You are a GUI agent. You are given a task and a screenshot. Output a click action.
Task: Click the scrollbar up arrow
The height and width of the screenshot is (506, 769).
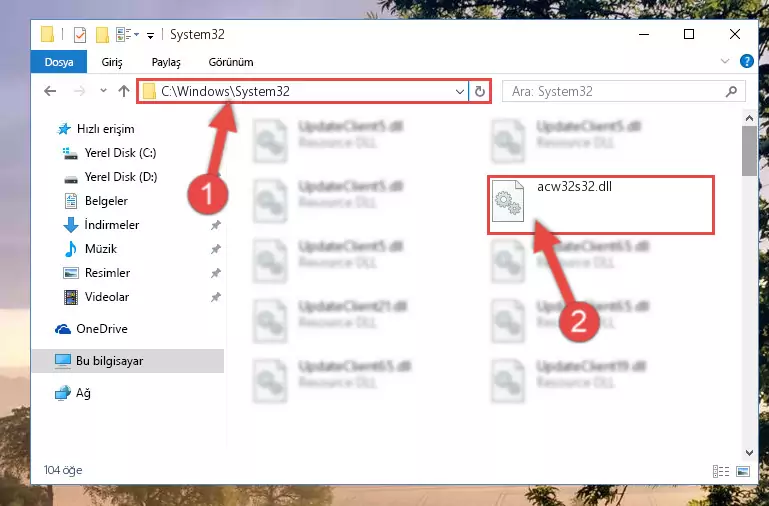(x=749, y=118)
